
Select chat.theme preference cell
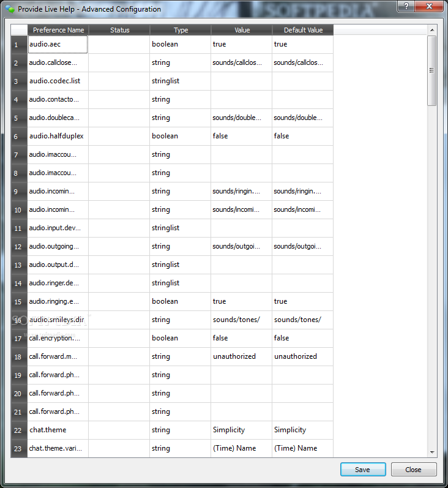coord(58,430)
